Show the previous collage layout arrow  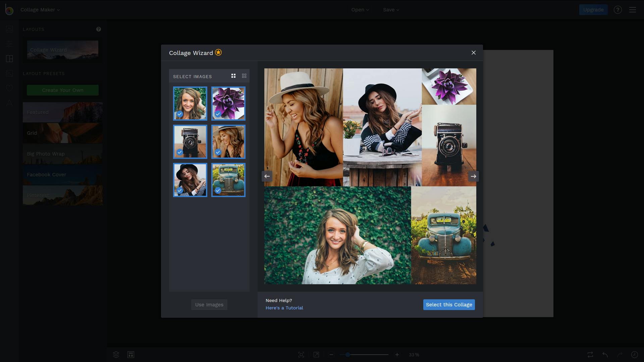[x=267, y=176]
